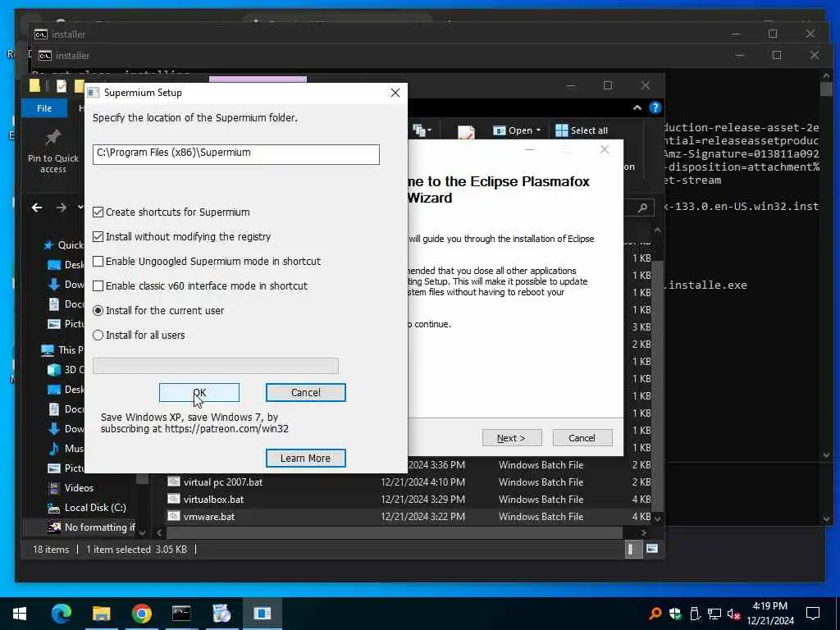The width and height of the screenshot is (840, 630).
Task: Open File Explorer from taskbar
Action: [101, 614]
